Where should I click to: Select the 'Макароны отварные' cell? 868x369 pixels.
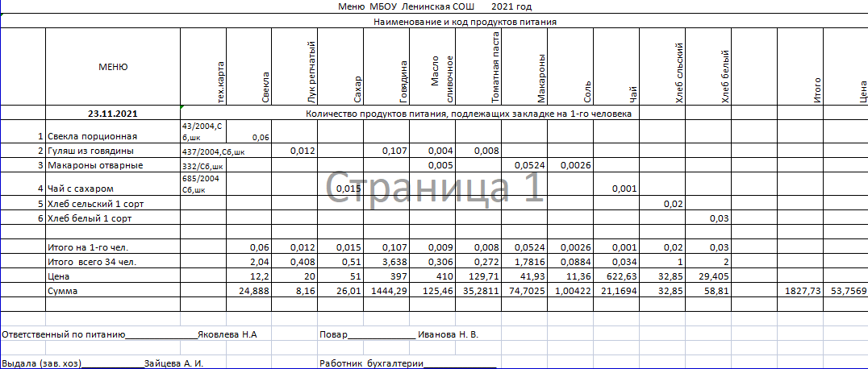click(95, 165)
